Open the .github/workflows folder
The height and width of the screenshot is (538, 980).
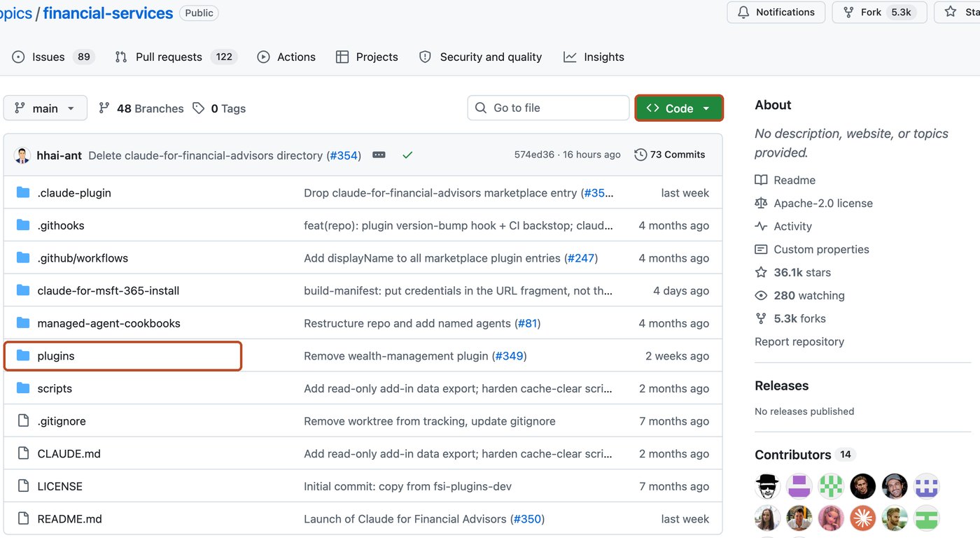coord(83,258)
